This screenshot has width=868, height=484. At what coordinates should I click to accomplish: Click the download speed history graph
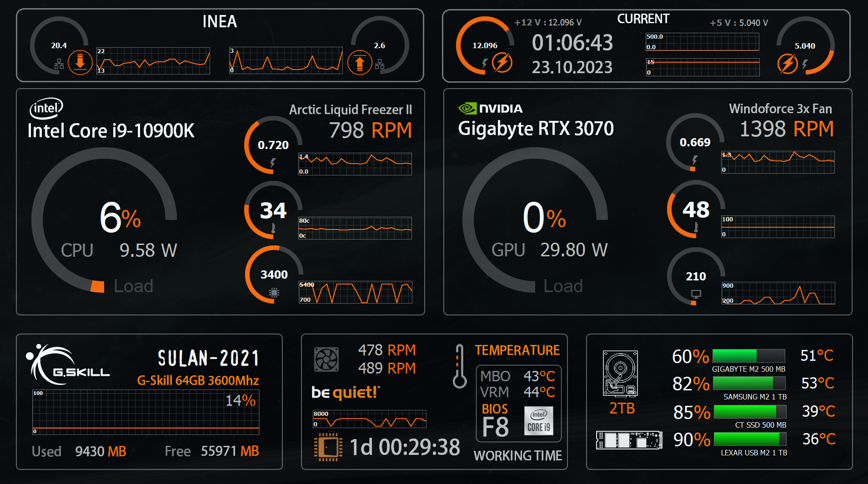coord(153,61)
